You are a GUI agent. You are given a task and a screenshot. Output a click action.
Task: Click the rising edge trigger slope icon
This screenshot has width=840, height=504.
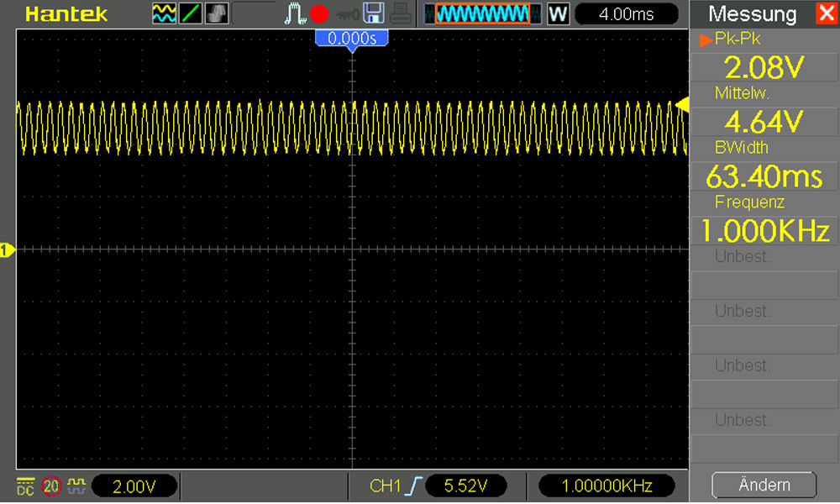pos(413,486)
